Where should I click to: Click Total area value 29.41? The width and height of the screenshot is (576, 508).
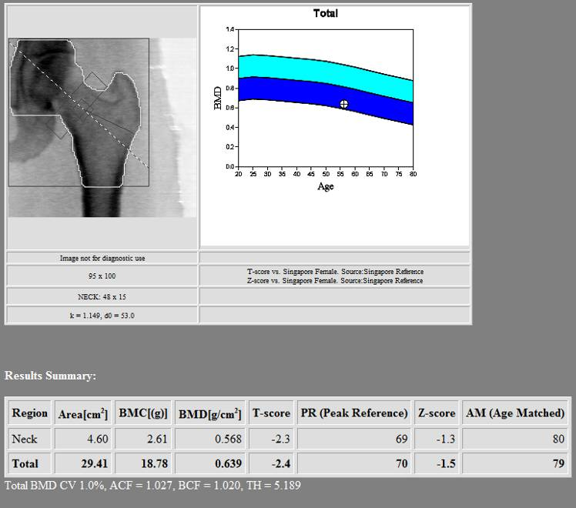(x=94, y=464)
